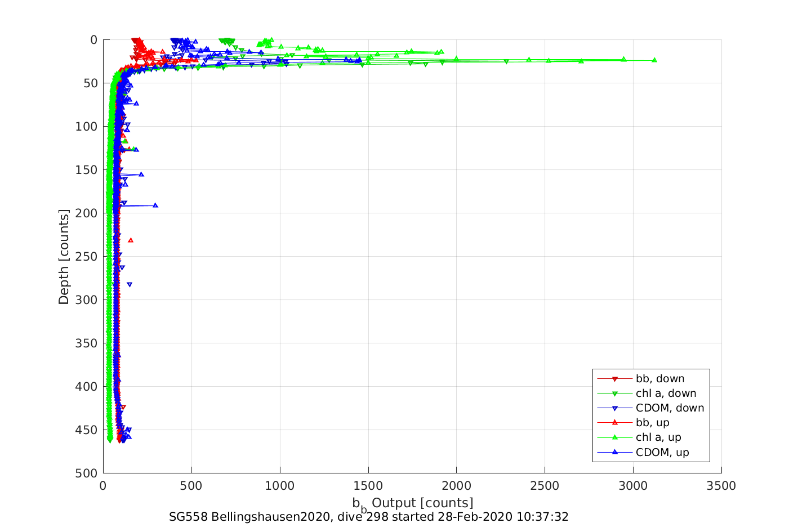Click the SG558 Bellingshausen2020 dive title
This screenshot has height=532, width=798.
tap(369, 517)
